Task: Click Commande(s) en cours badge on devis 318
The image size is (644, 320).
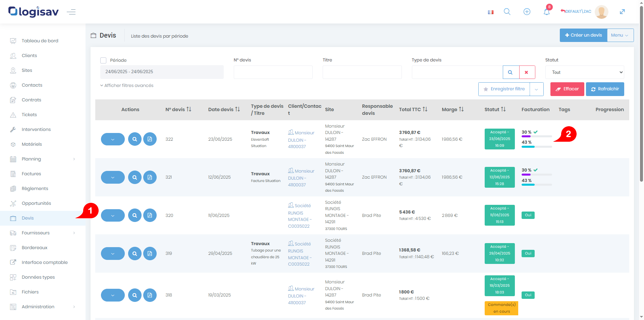Action: pyautogui.click(x=501, y=308)
